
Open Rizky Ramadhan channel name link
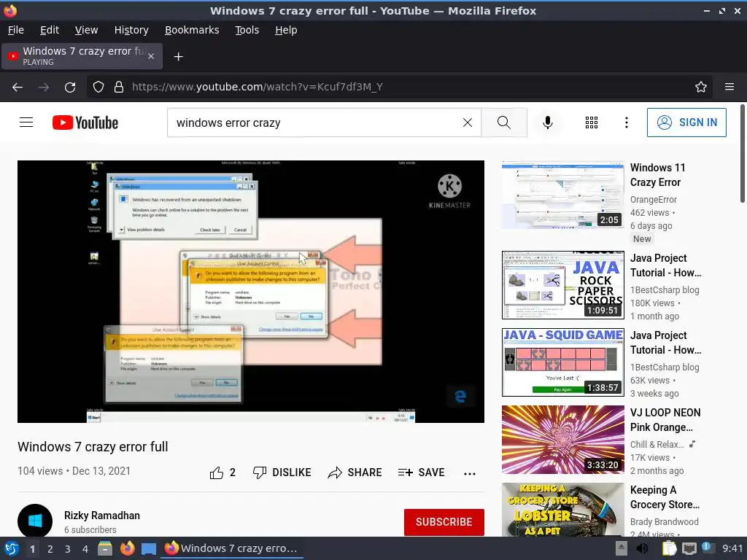pos(102,516)
